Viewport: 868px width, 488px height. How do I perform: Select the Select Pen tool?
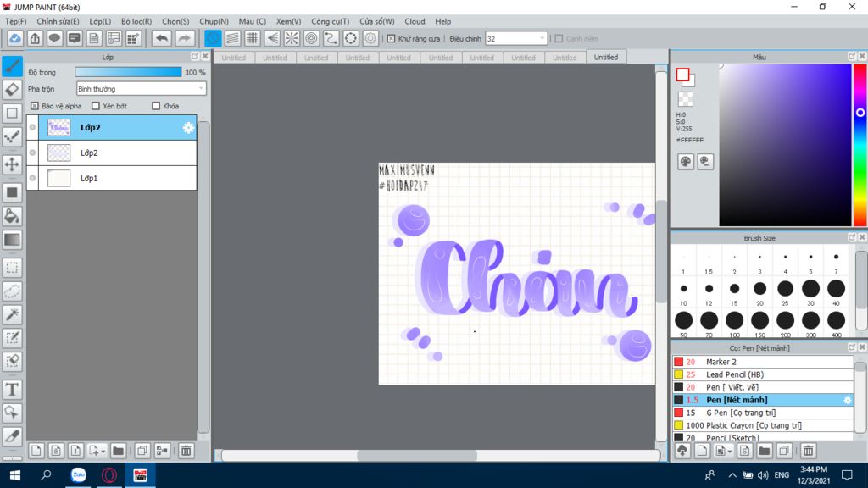pos(12,338)
